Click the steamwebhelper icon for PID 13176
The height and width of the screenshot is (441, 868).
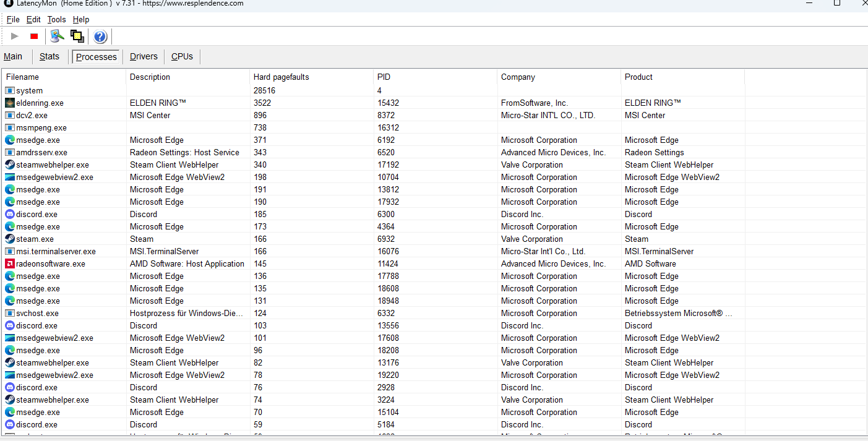pos(10,362)
